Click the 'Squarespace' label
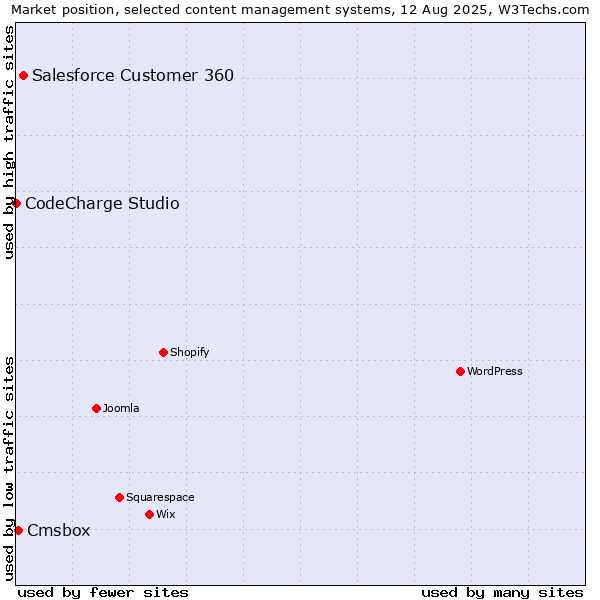Viewport: 600px width, 600px height. point(160,497)
